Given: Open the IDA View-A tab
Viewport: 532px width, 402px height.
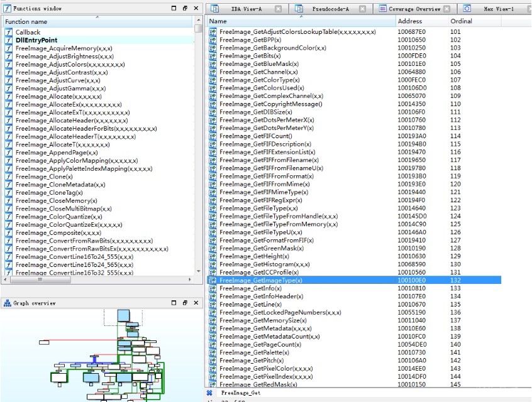Looking at the screenshot, I should (x=246, y=9).
